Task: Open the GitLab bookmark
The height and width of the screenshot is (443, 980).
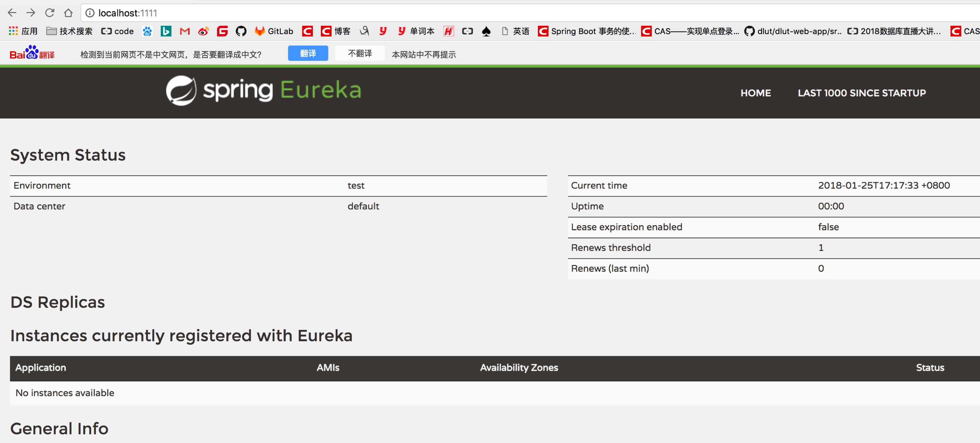Action: pos(274,31)
